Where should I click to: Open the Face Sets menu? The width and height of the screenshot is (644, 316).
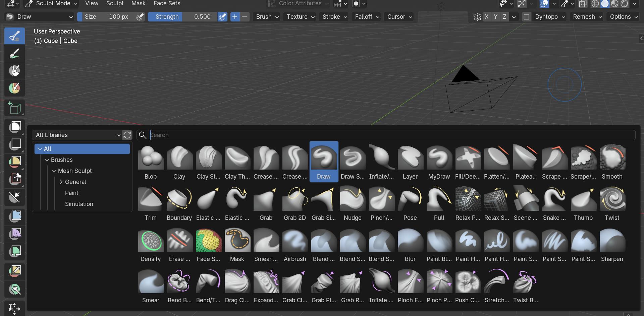(x=167, y=3)
